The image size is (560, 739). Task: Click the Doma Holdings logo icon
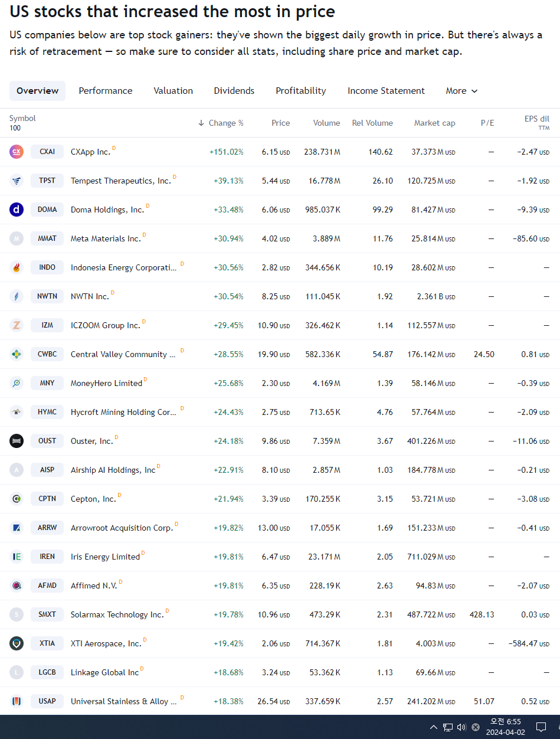[17, 210]
